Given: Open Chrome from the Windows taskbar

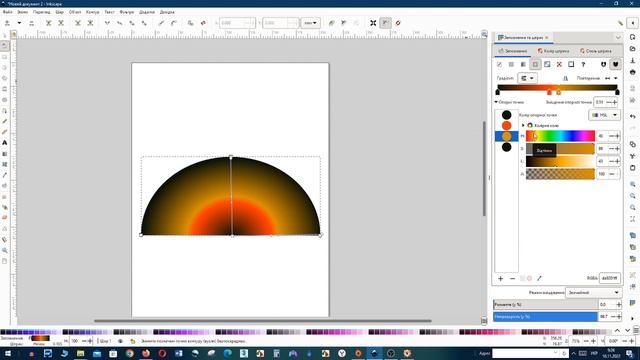Looking at the screenshot, I should (x=129, y=353).
